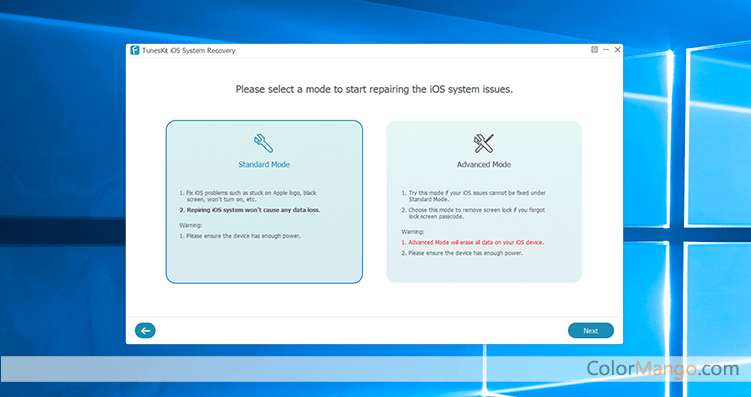Click power warning text in Advanced Mode card
Viewport: 751px width, 397px height.
click(x=462, y=253)
